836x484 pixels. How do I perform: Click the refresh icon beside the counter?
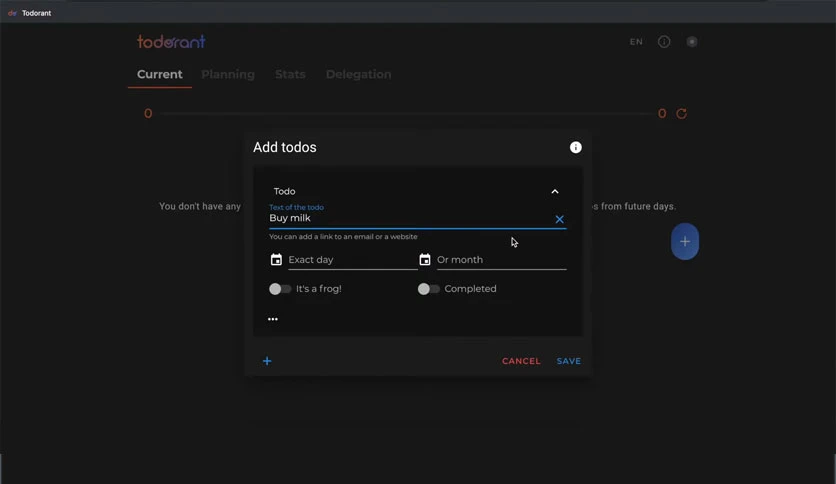[681, 114]
